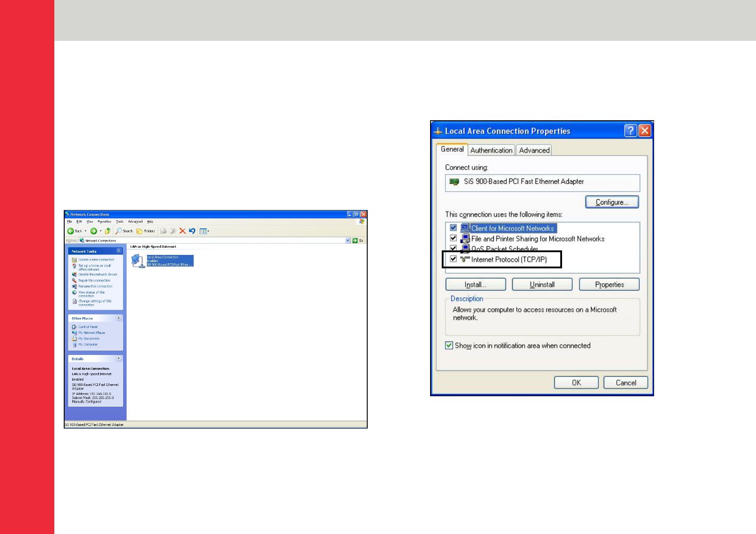Click the My Documents folder icon
Screen dimensions: 756x534
(x=75, y=339)
